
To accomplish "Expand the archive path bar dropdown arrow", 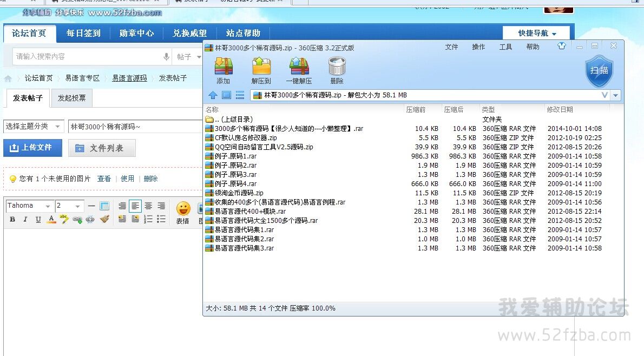I will 616,95.
